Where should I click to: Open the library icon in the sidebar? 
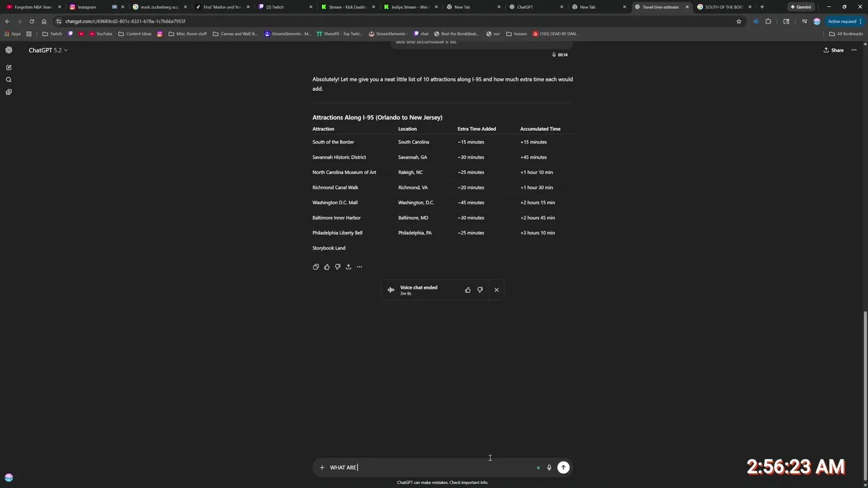pos(9,92)
